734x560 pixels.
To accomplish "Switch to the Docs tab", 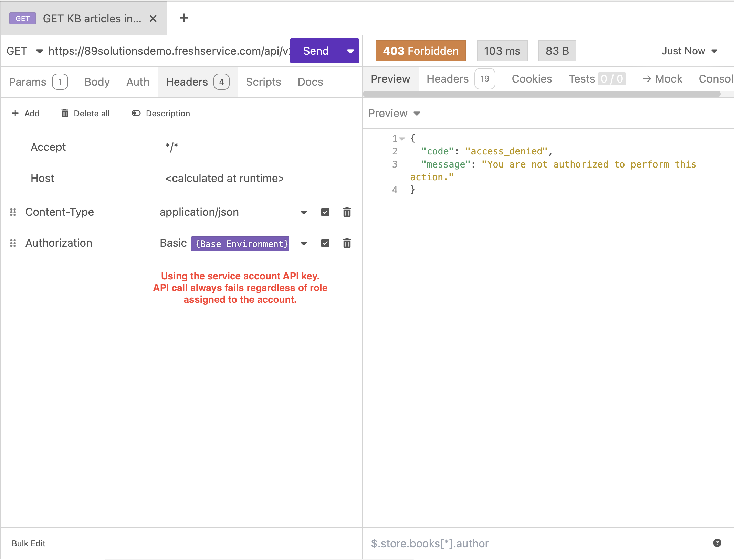I will pyautogui.click(x=310, y=82).
